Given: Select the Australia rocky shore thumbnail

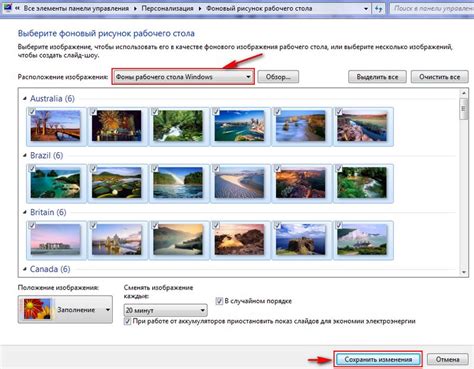Looking at the screenshot, I should pyautogui.click(x=362, y=126).
